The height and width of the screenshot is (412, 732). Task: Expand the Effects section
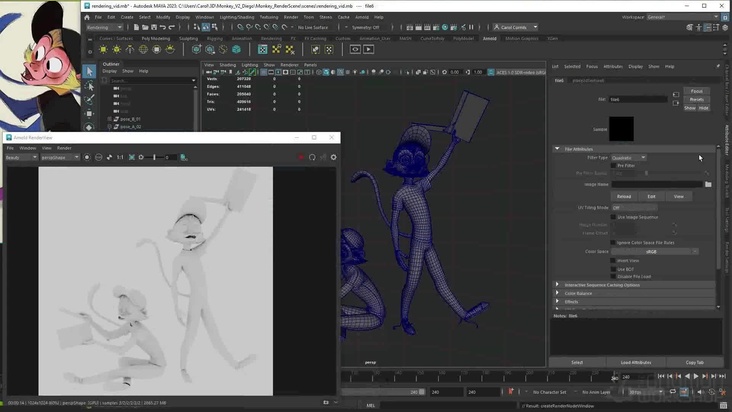pyautogui.click(x=557, y=301)
